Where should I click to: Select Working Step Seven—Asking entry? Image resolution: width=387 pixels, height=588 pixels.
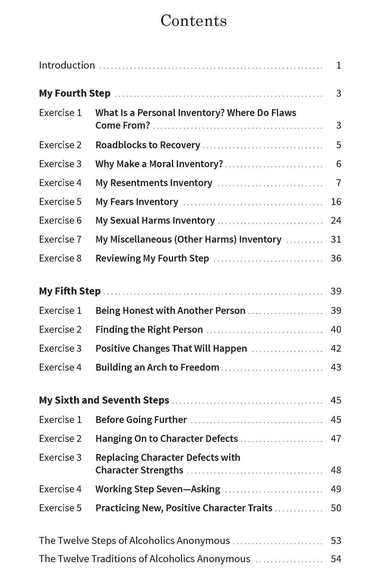click(158, 489)
